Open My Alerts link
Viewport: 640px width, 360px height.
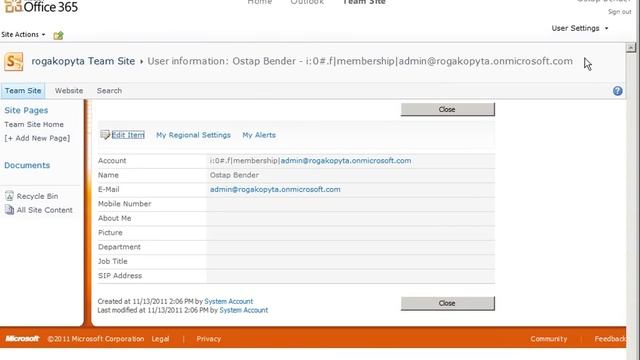(259, 135)
